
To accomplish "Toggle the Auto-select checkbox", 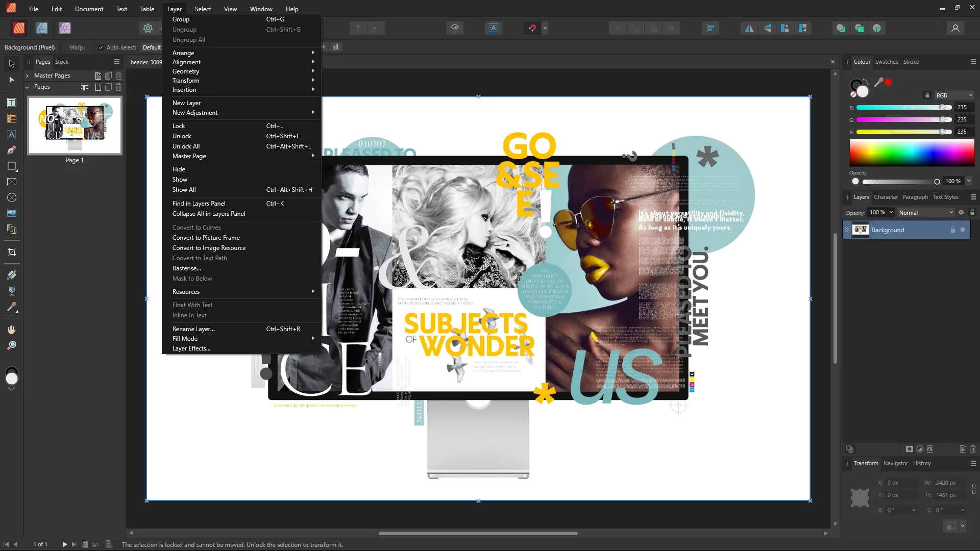I will coord(101,47).
